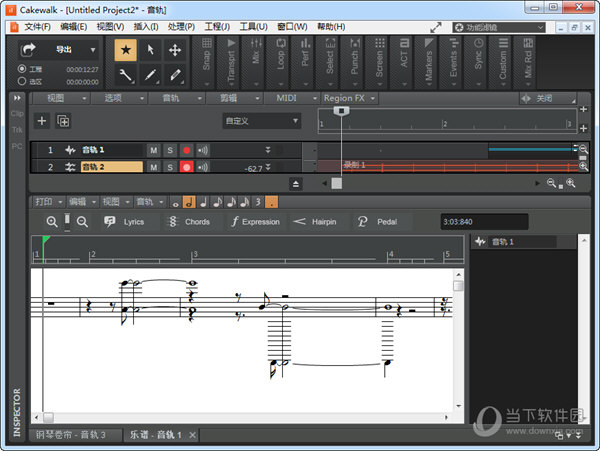Select the Draw pencil tool

(150, 75)
